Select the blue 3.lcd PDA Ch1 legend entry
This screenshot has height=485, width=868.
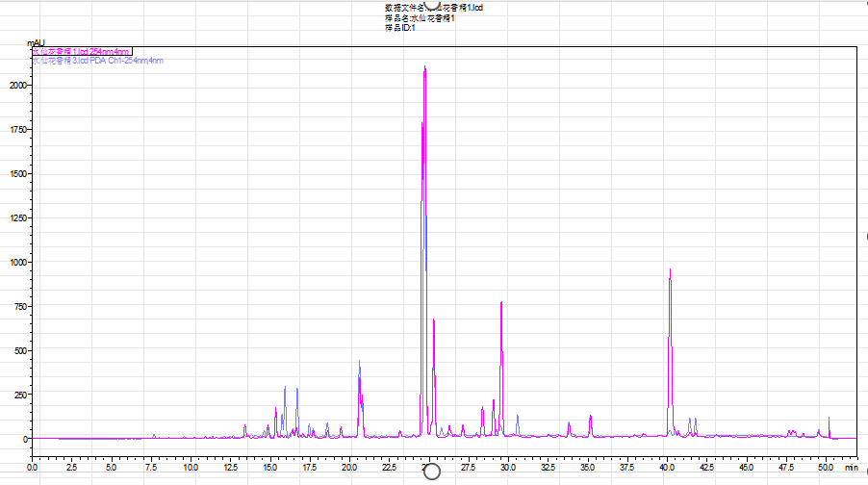coord(98,61)
